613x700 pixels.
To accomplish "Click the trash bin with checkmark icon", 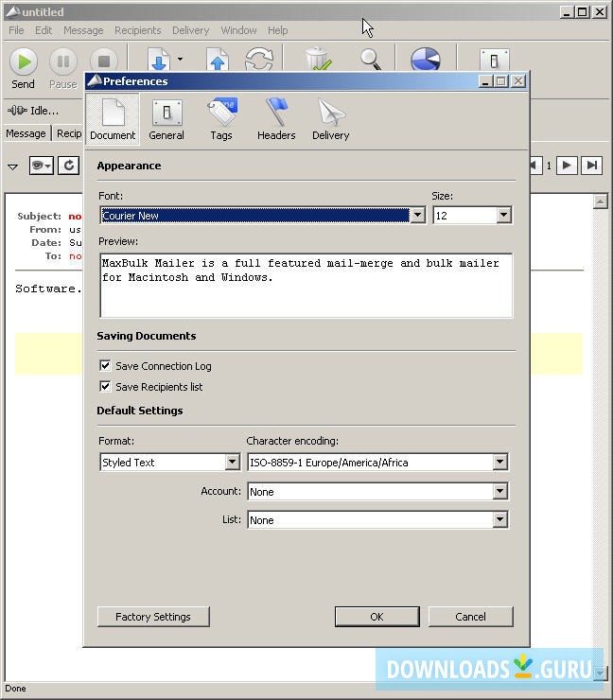I will tap(318, 59).
